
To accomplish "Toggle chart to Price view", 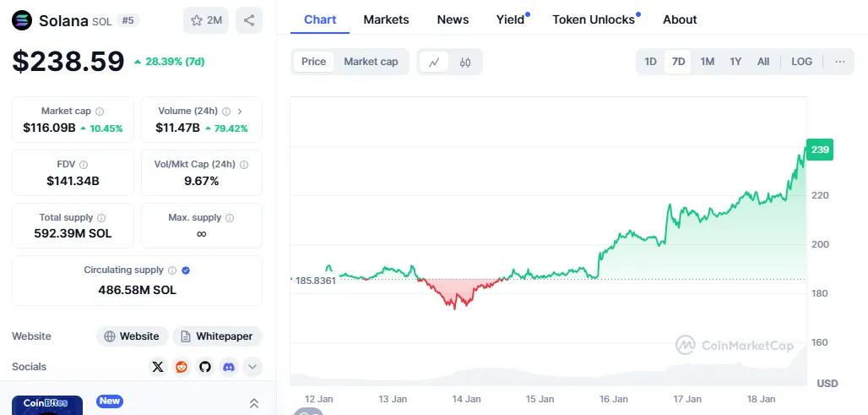I will (313, 62).
